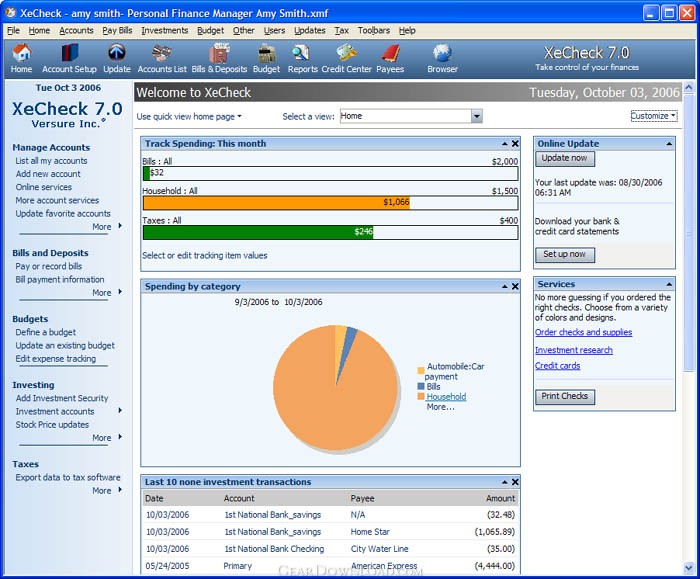Expand More under Investing
Image resolution: width=700 pixels, height=579 pixels.
107,438
